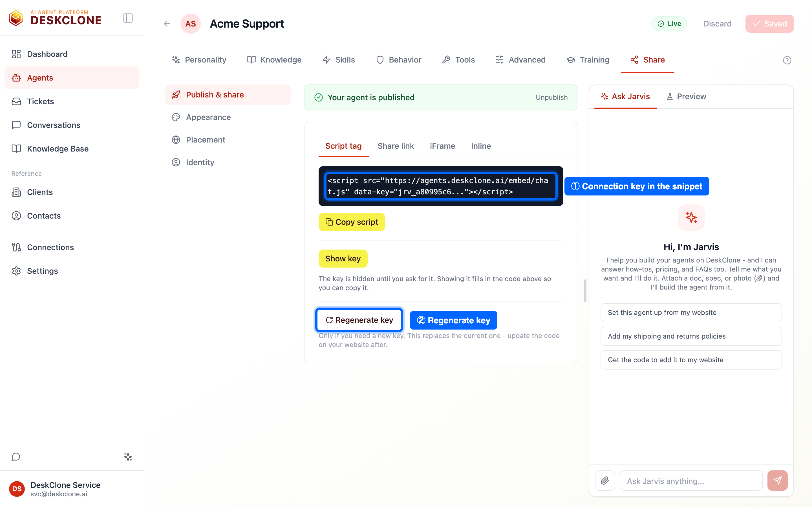The height and width of the screenshot is (507, 812).
Task: Open the sparkle assistant icon at sidebar bottom
Action: pyautogui.click(x=128, y=457)
